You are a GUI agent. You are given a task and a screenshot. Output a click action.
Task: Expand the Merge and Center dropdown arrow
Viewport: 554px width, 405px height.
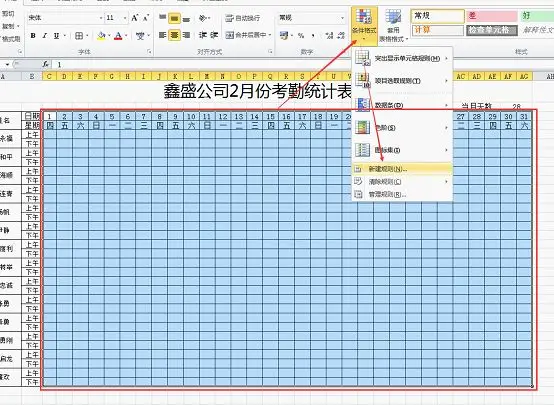pyautogui.click(x=270, y=35)
